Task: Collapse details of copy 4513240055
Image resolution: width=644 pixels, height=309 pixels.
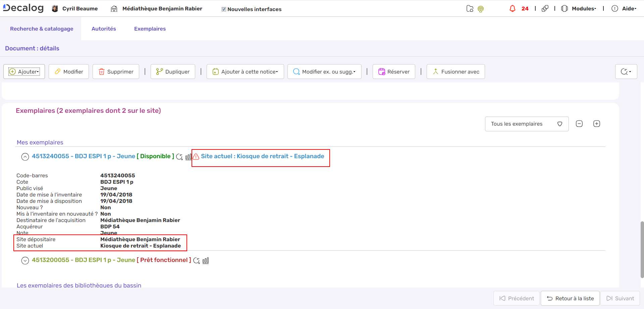Action: click(25, 157)
